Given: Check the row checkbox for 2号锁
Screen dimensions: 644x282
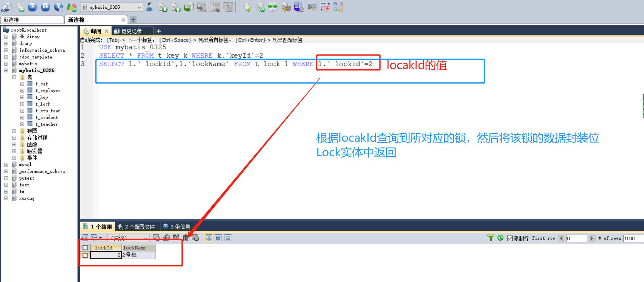Looking at the screenshot, I should click(85, 255).
